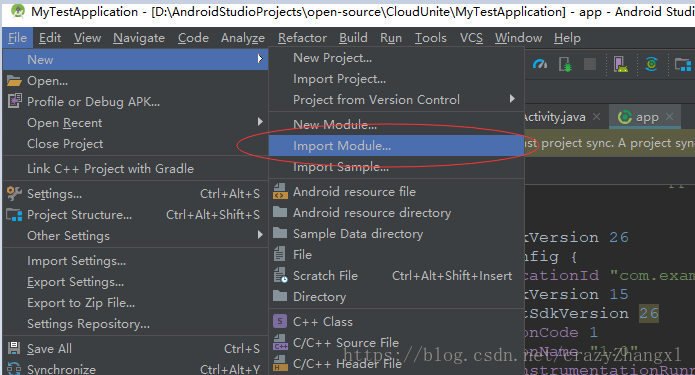This screenshot has height=375, width=695.
Task: Click the Android resource file icon
Action: (280, 191)
